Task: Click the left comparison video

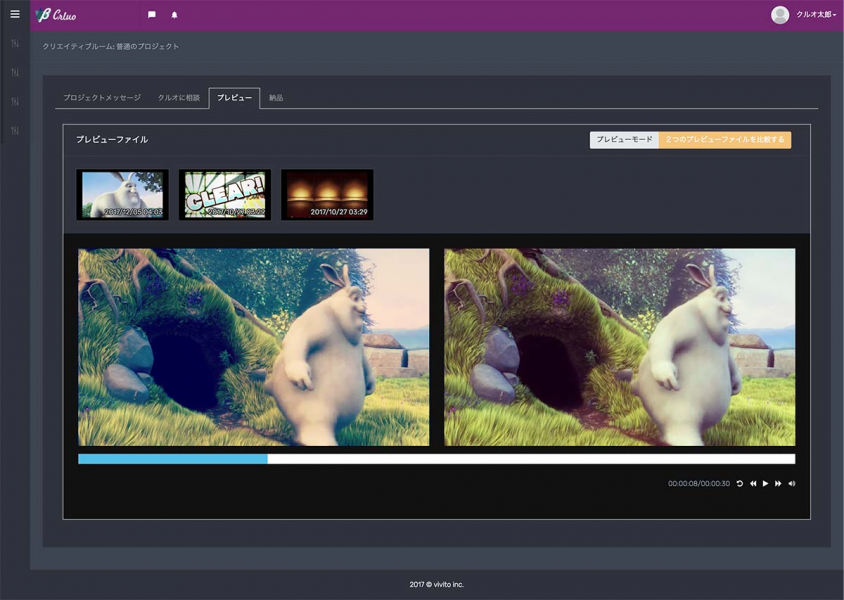Action: tap(254, 347)
